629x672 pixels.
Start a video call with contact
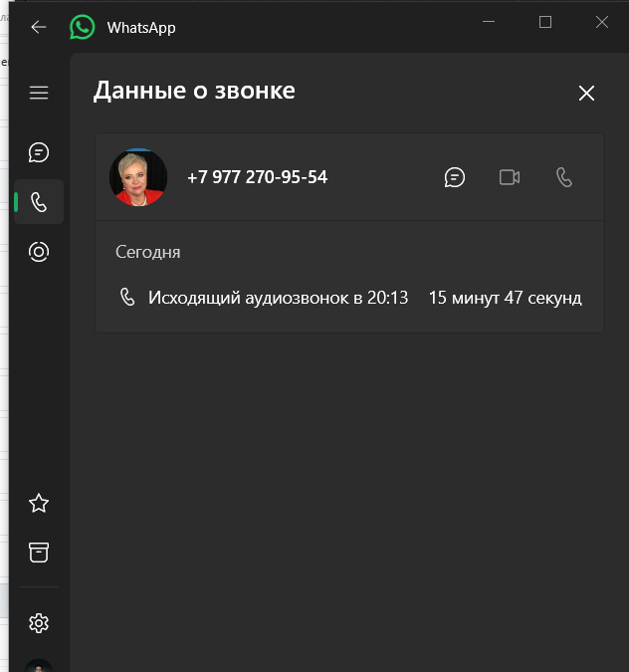[x=510, y=177]
